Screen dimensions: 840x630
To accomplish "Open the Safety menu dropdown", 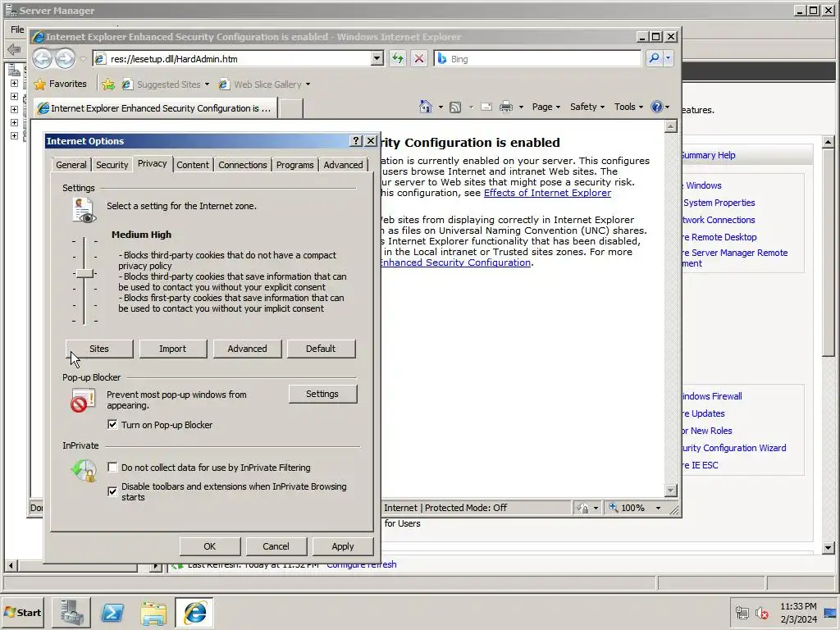I will click(x=587, y=107).
